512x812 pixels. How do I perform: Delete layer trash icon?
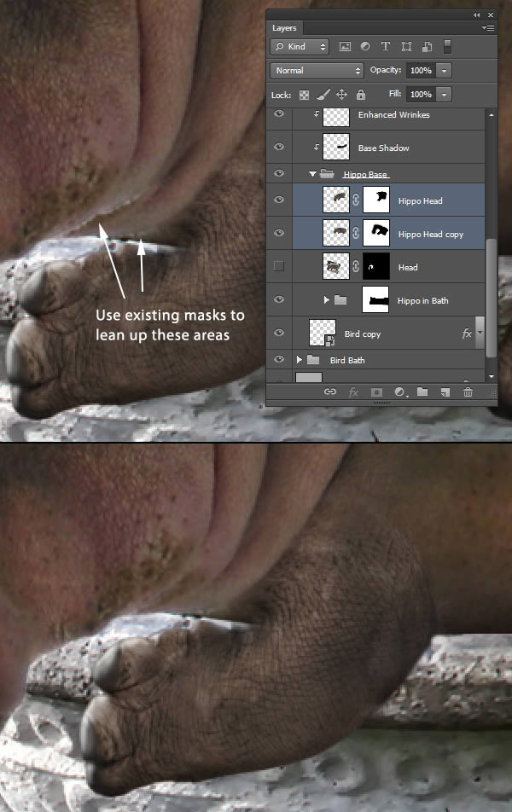tap(468, 392)
